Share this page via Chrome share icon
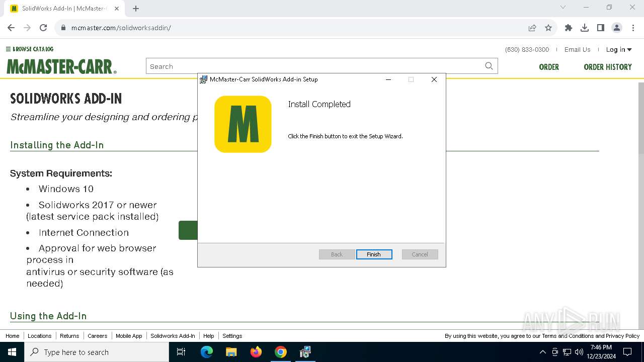The image size is (644, 362). pos(532,28)
